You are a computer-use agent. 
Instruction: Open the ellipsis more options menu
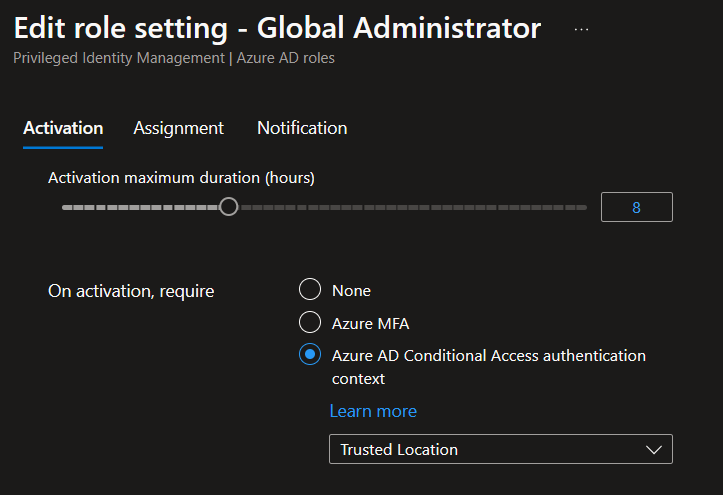tap(581, 29)
